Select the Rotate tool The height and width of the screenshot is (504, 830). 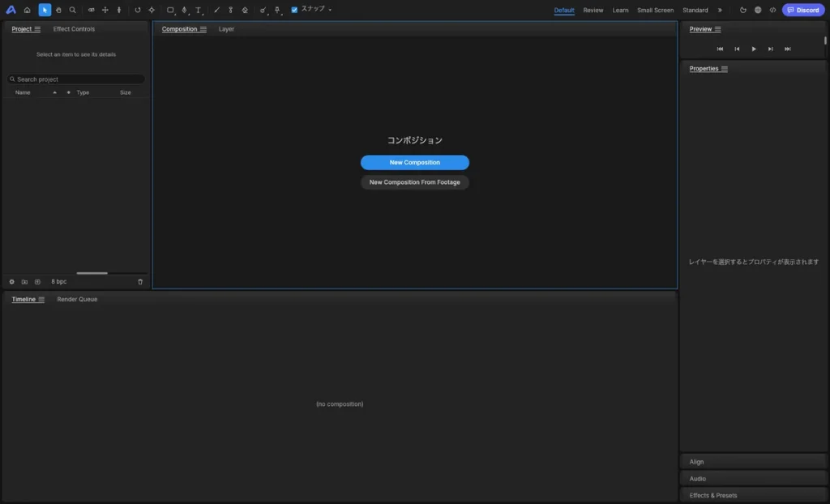pyautogui.click(x=138, y=10)
